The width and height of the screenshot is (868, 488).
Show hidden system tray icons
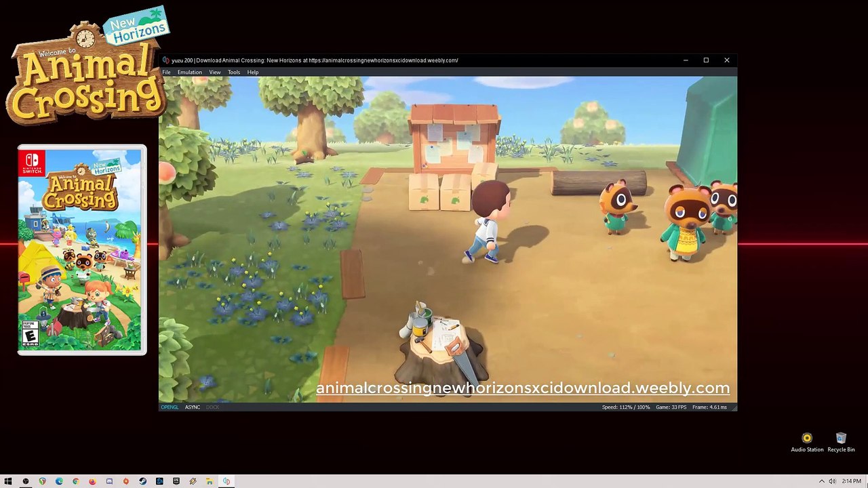[822, 481]
